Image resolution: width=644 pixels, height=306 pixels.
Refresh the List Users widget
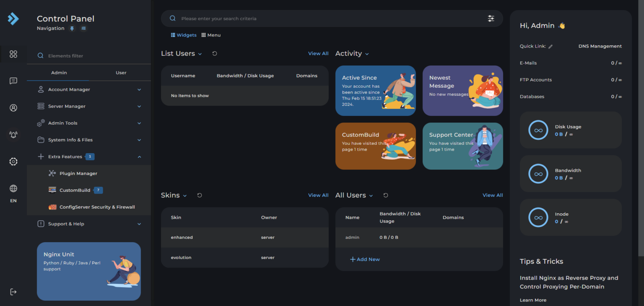pos(215,54)
